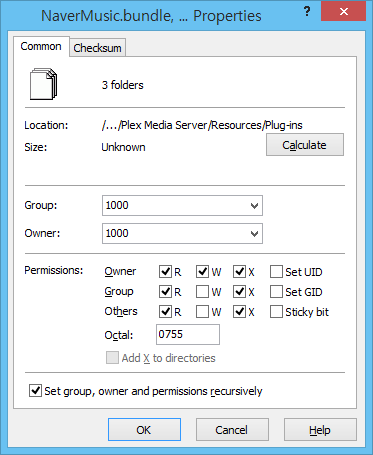373x455 pixels.
Task: Click the 'Permissions:' label
Action: point(54,270)
